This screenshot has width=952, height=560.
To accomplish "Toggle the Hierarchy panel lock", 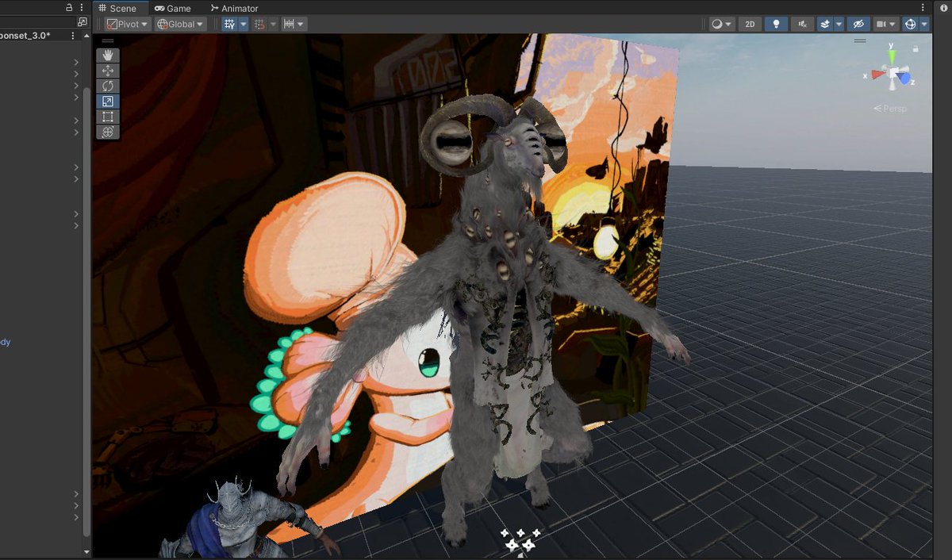I will (x=70, y=7).
